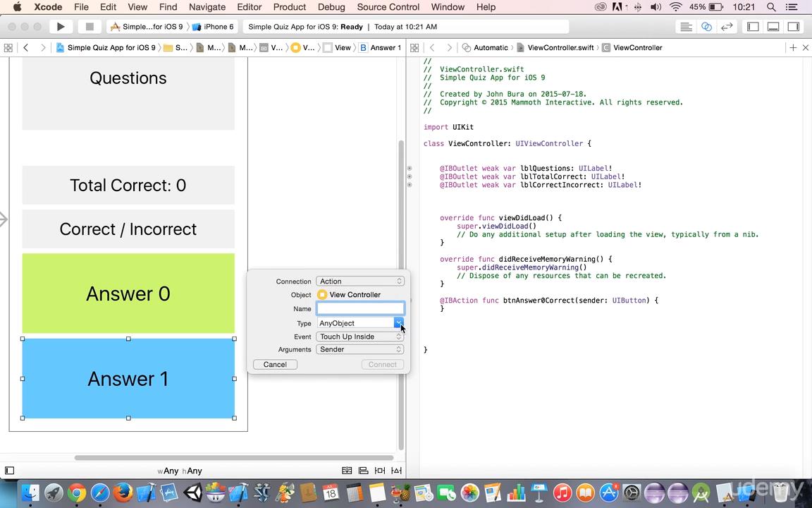Open the Product menu

290,7
